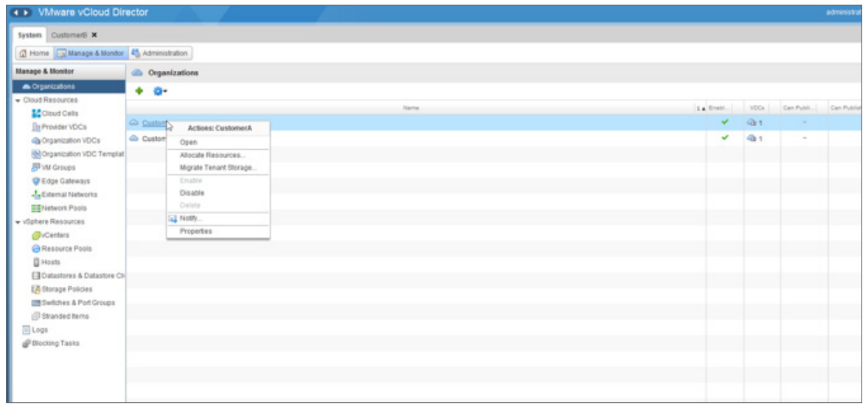Click the green plus New Organization icon
Image resolution: width=868 pixels, height=411 pixels.
coord(139,91)
